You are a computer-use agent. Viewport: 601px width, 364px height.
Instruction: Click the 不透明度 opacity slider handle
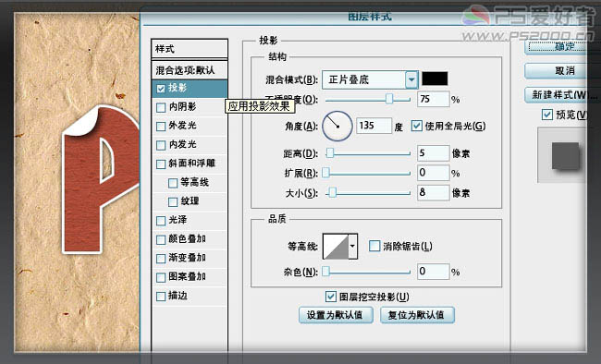(389, 99)
